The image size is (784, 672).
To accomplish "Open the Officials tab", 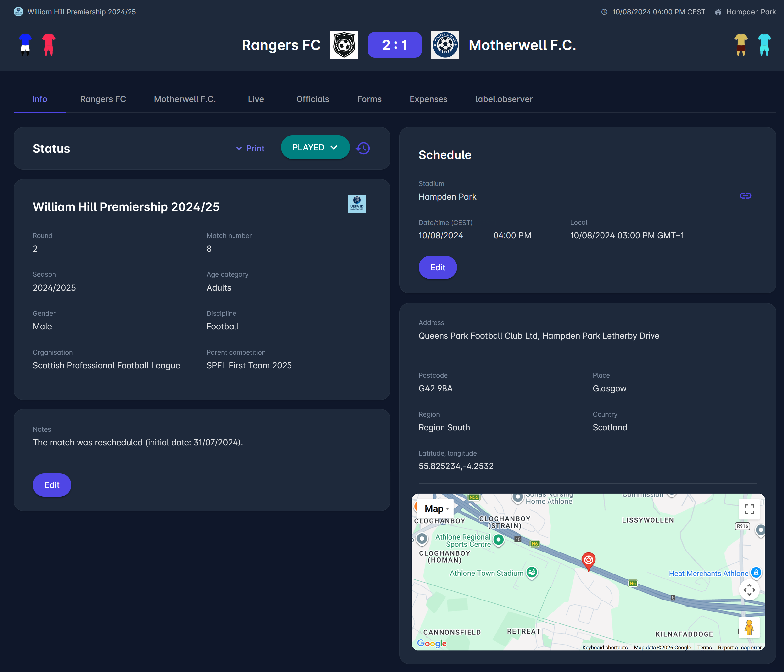I will pos(313,99).
